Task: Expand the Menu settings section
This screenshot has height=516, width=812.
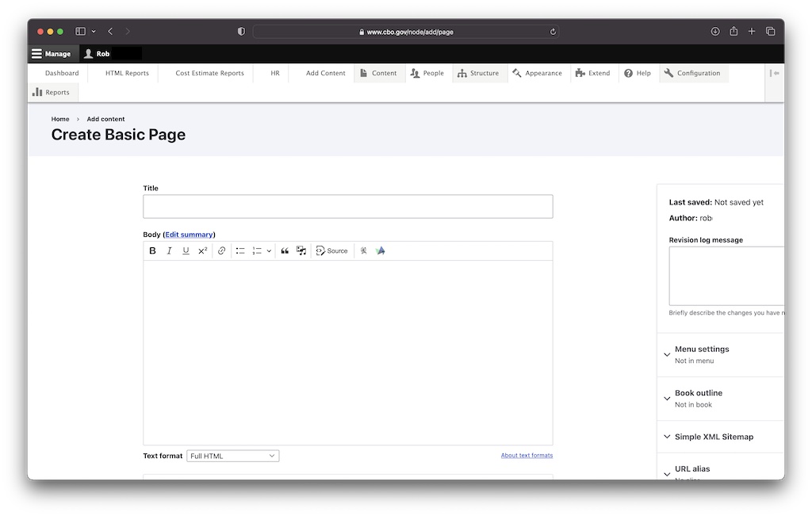Action: [x=701, y=349]
